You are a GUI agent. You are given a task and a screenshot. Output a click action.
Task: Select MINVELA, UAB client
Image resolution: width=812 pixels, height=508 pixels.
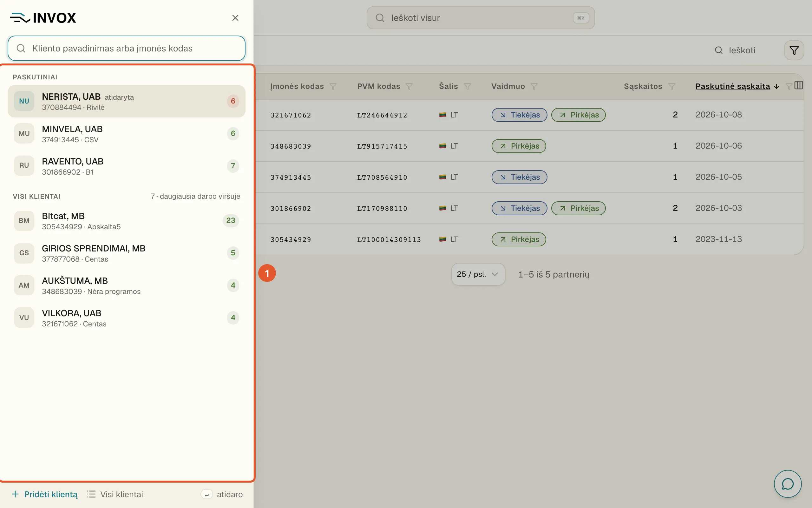click(x=127, y=133)
